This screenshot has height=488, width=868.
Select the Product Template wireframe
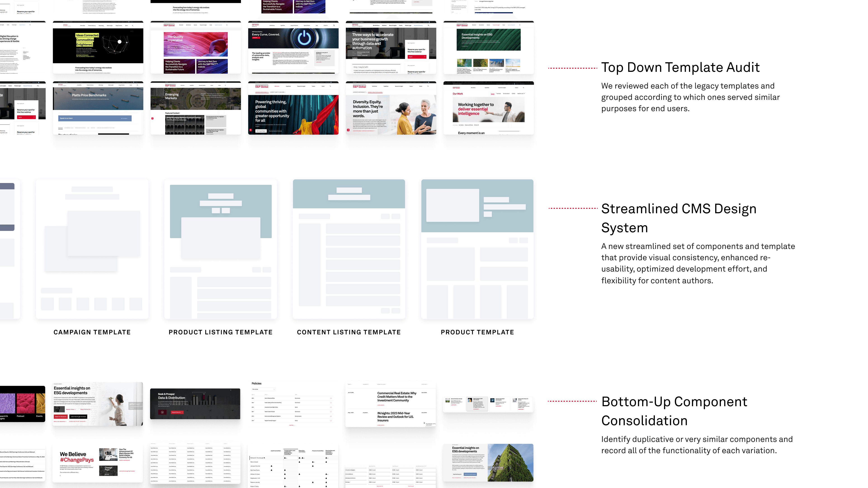click(x=477, y=249)
